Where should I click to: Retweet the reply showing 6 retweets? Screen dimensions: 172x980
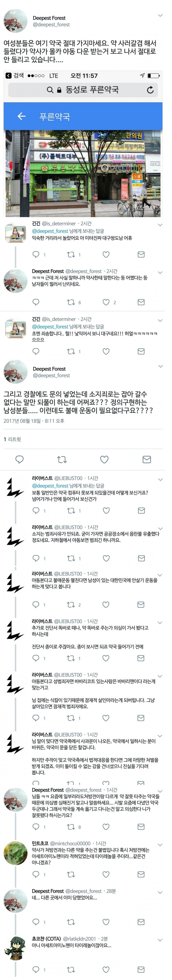[71, 302]
